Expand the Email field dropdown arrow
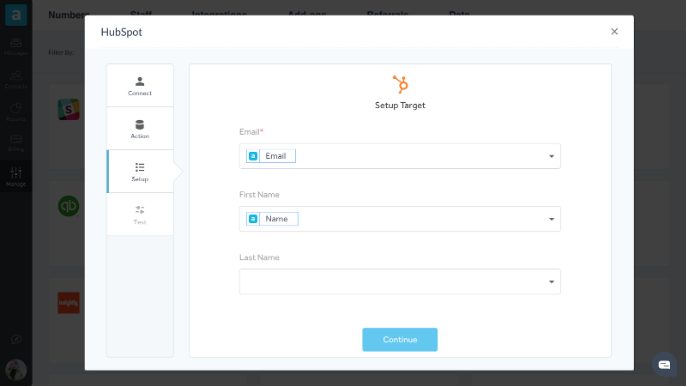Screen dimensions: 687x387 click(551, 156)
